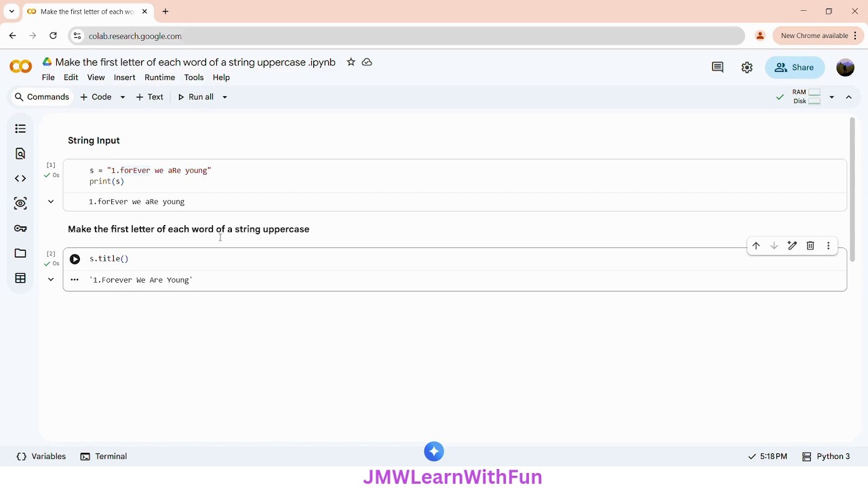Move cell up with arrow icon
Screen dimensions: 868x488
click(755, 246)
